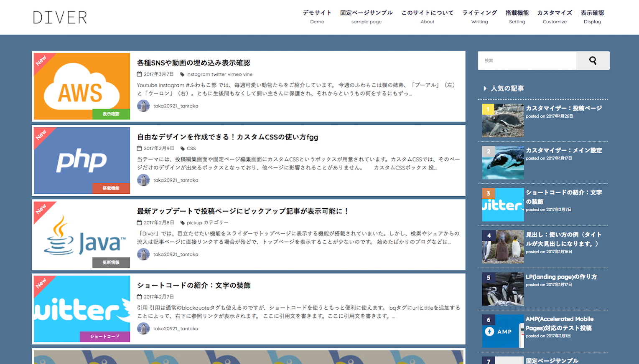
Task: Open the DIVER site logo
Action: [x=60, y=18]
